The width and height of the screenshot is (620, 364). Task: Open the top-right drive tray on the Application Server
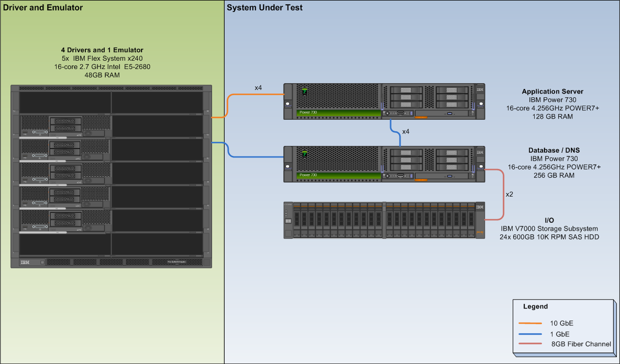(x=452, y=90)
